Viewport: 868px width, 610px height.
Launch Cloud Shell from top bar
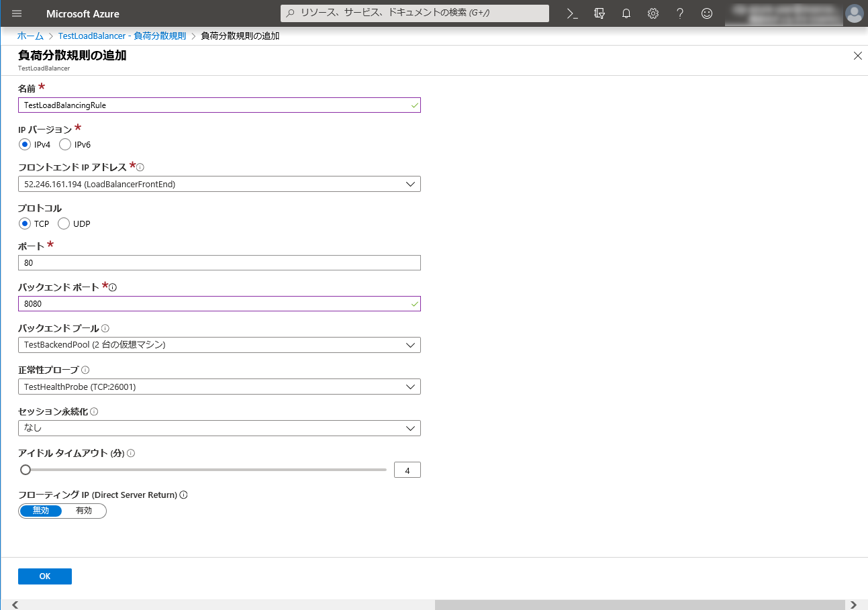573,13
